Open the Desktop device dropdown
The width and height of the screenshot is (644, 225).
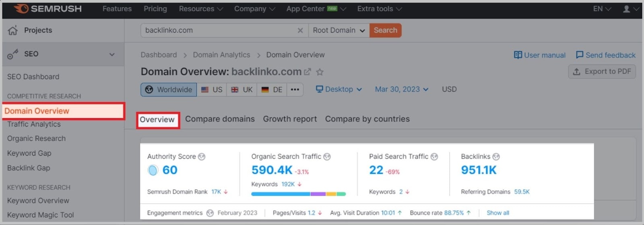339,89
